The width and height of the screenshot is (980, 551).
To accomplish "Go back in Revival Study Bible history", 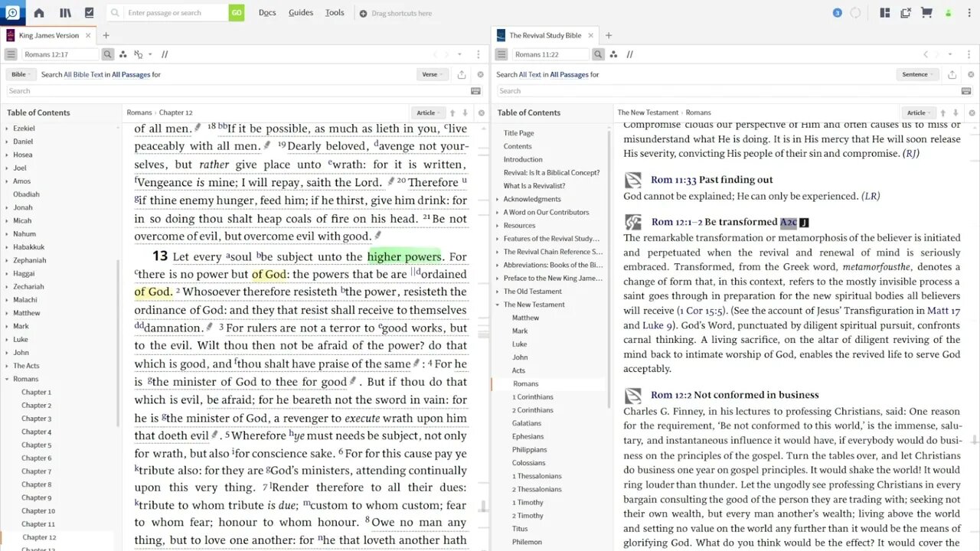I will tap(925, 54).
